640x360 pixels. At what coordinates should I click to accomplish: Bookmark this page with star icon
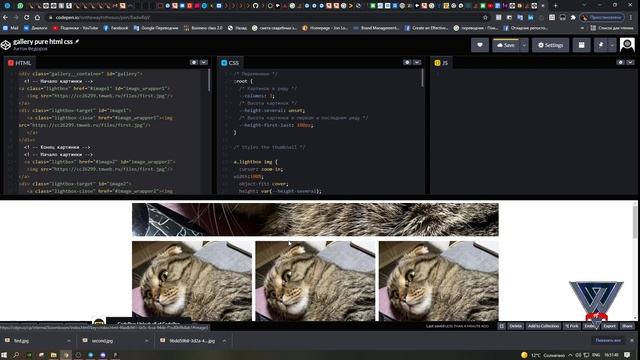click(x=485, y=18)
